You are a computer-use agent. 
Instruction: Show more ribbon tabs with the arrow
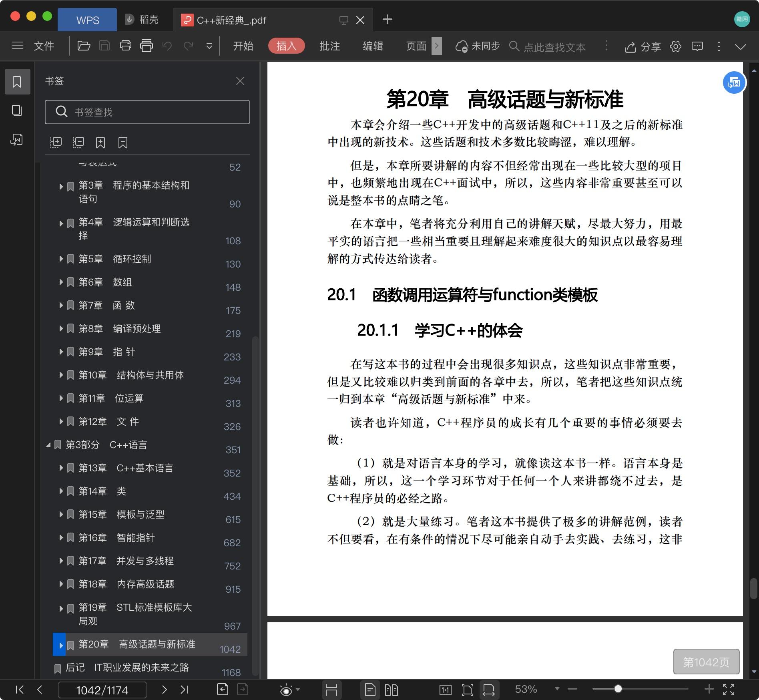[x=437, y=46]
